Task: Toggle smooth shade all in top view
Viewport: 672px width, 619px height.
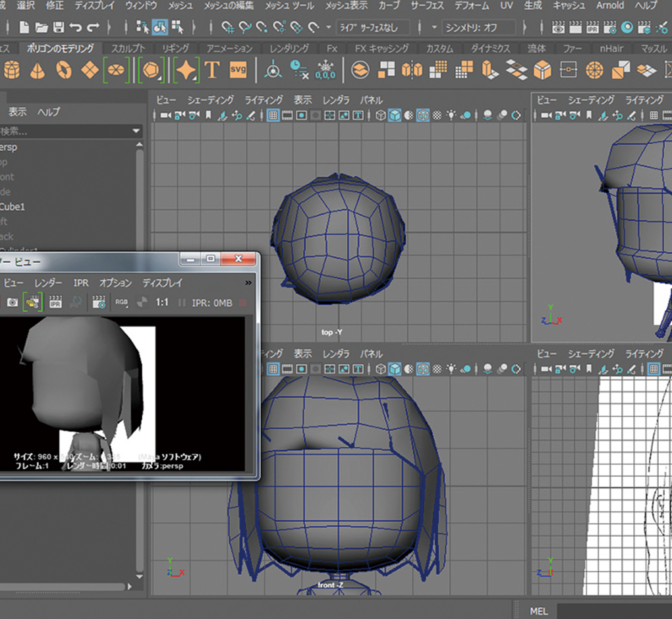Action: pos(395,115)
